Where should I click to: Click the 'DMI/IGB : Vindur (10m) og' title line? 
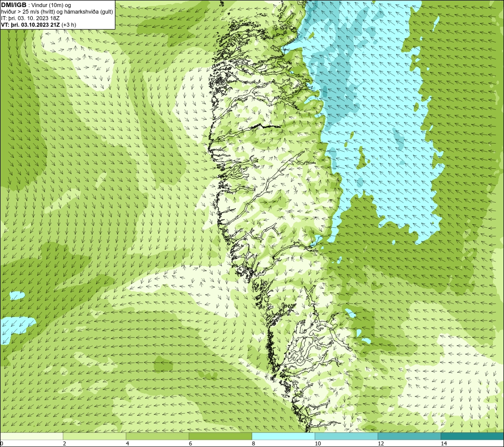[36, 5]
